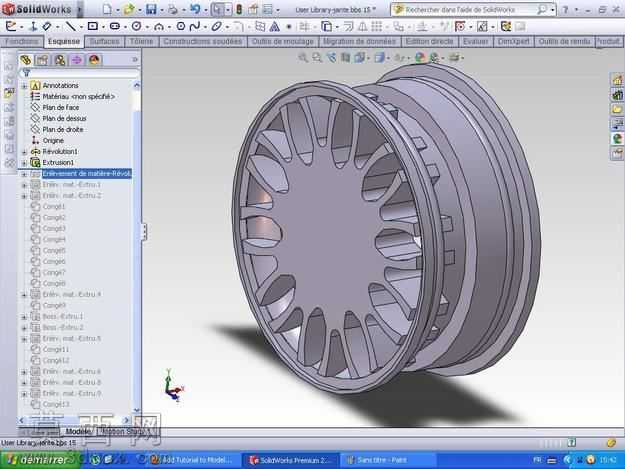Viewport: 625px width, 469px height.
Task: Select the Polygon sketch tool
Action: [x=181, y=27]
